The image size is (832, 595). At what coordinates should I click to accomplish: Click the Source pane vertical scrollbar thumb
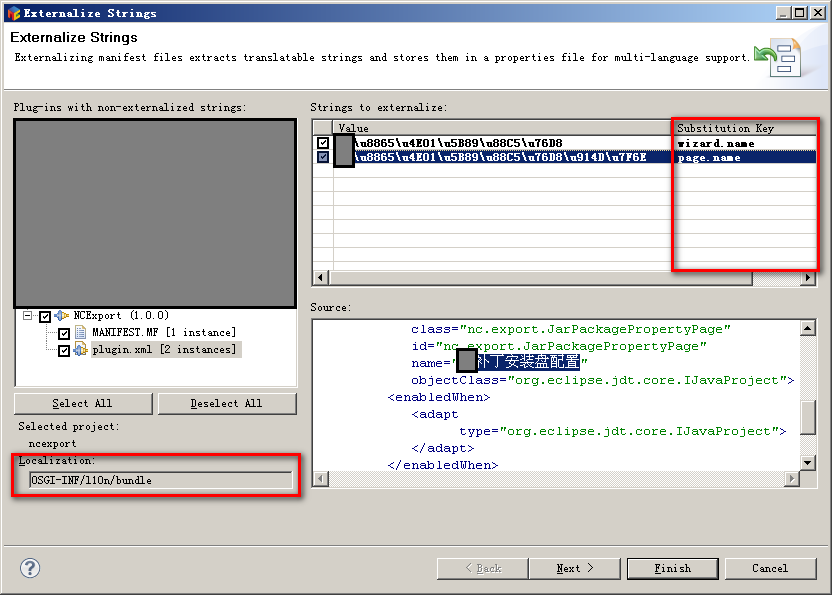(807, 418)
